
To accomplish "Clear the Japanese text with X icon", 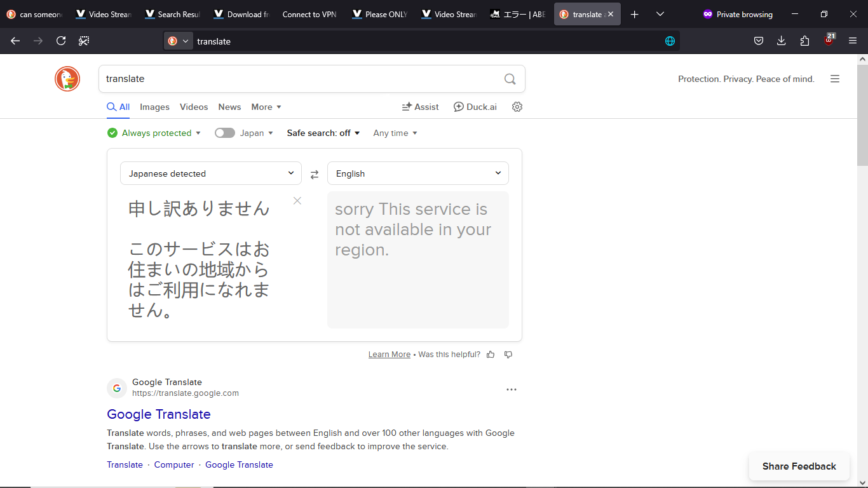I will 297,201.
